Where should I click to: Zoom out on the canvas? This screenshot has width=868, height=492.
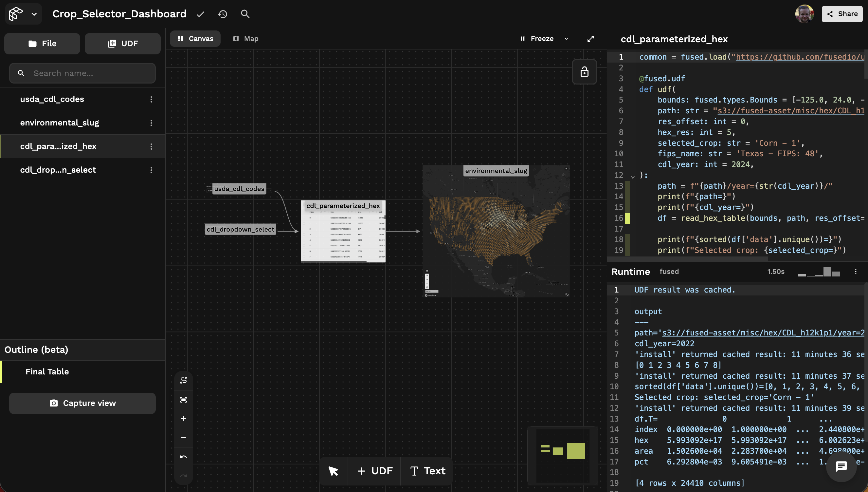(x=183, y=438)
